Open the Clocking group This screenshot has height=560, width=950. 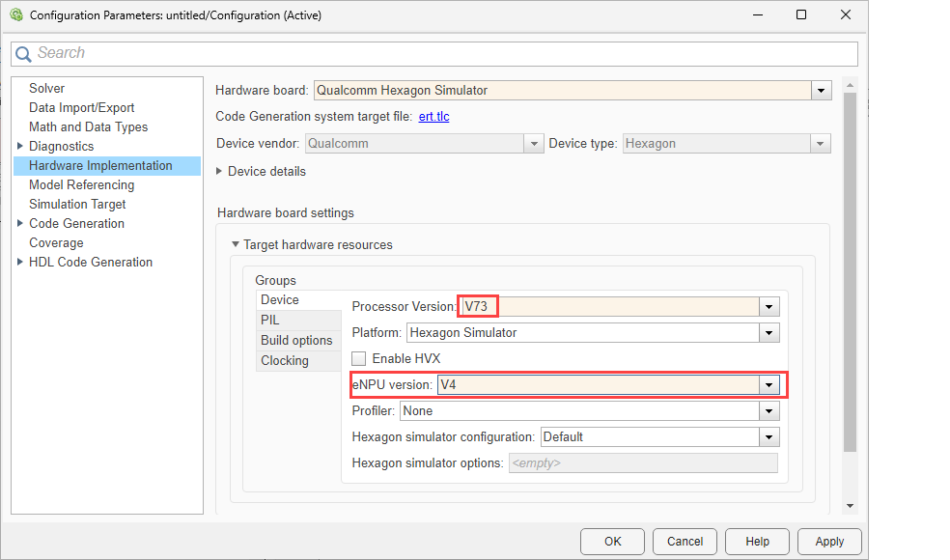(284, 360)
